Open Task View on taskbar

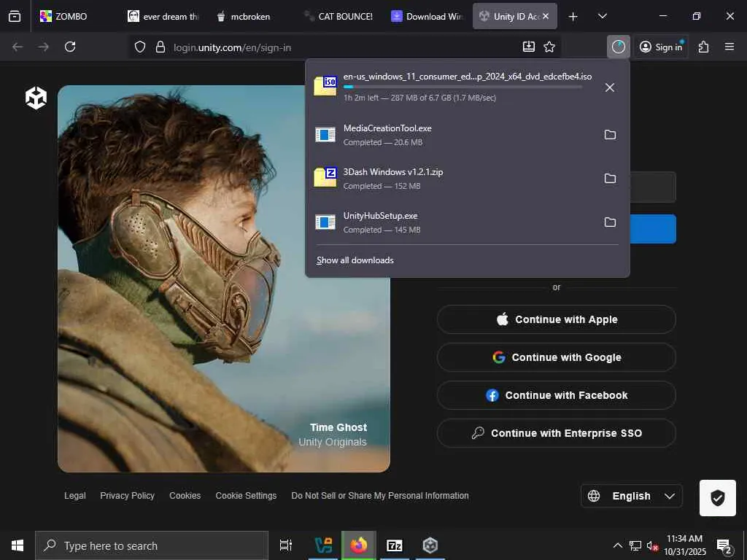click(x=286, y=545)
